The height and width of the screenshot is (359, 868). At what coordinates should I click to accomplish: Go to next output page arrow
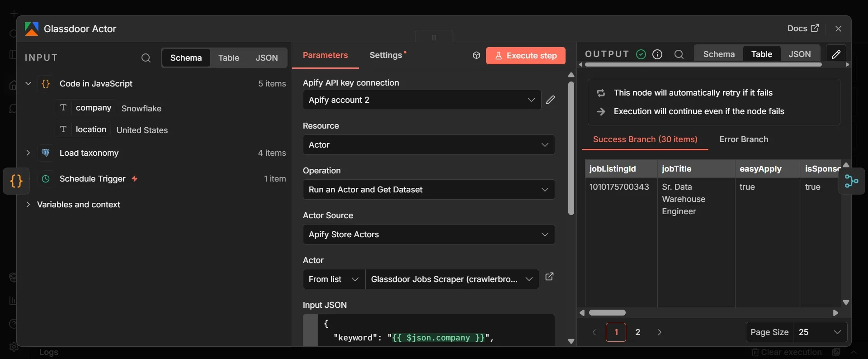660,332
